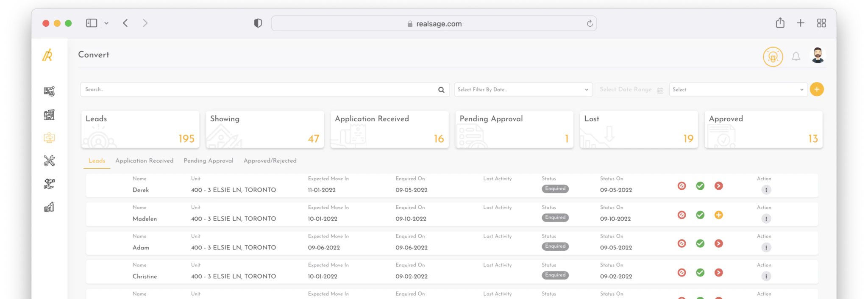Open the sidebar analytics chart icon
Screen dimensions: 868x299
(49, 207)
